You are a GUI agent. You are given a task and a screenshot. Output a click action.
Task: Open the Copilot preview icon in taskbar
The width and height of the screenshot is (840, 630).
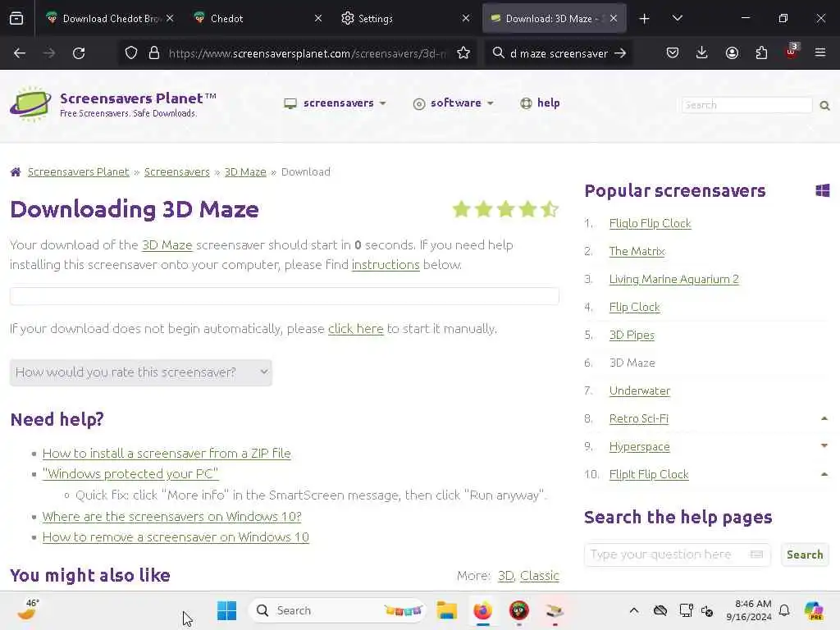point(814,610)
